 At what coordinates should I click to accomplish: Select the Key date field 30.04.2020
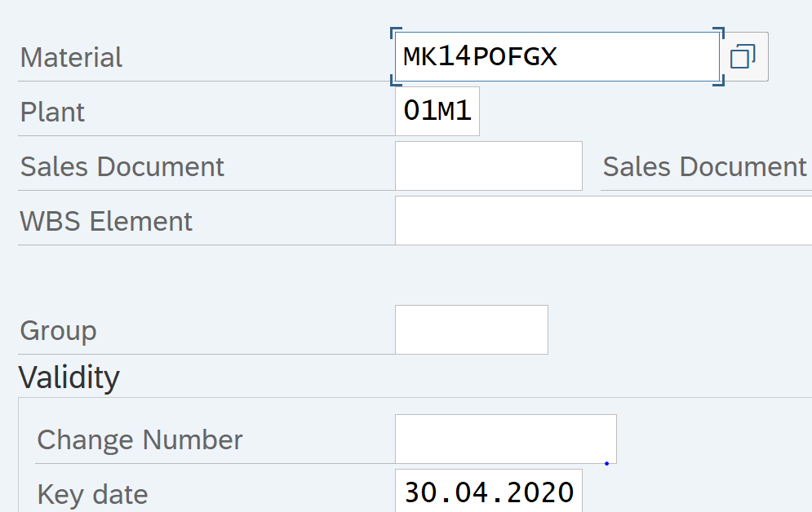point(488,492)
